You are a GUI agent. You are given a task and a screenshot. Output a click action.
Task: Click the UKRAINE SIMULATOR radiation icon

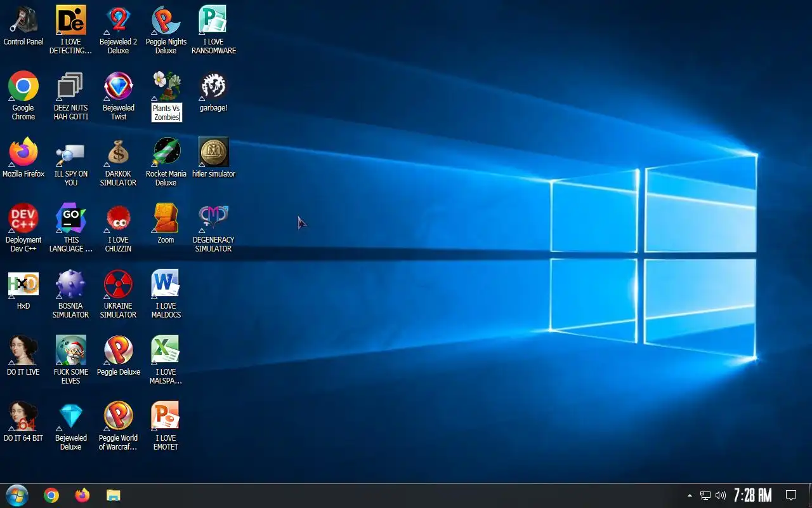[119, 284]
